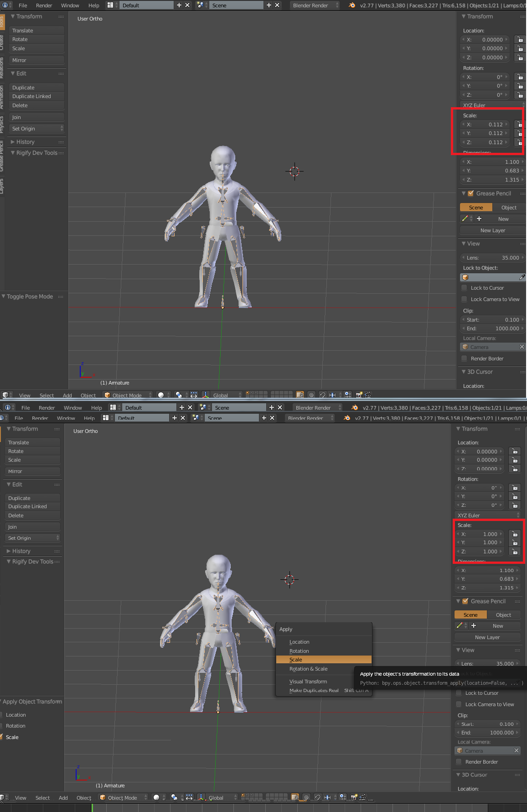Expand the History panel in top window

13,142
